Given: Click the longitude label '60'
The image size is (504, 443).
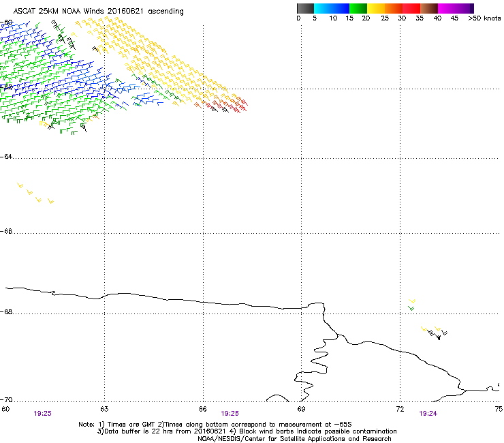Looking at the screenshot, I should (5, 409).
